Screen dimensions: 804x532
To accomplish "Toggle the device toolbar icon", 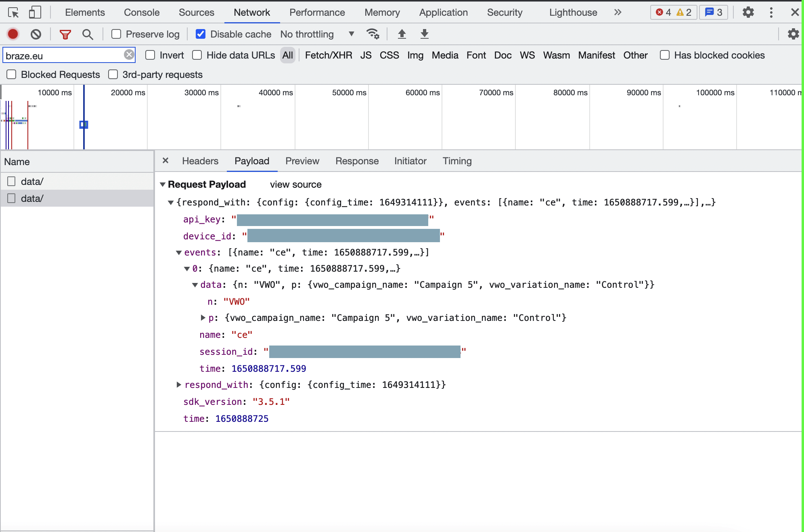I will coord(35,13).
